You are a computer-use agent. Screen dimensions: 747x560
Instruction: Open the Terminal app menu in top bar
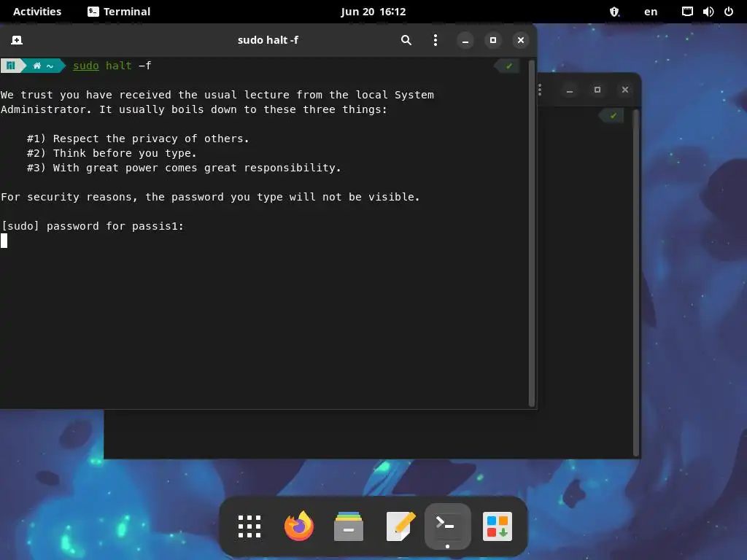coord(119,12)
